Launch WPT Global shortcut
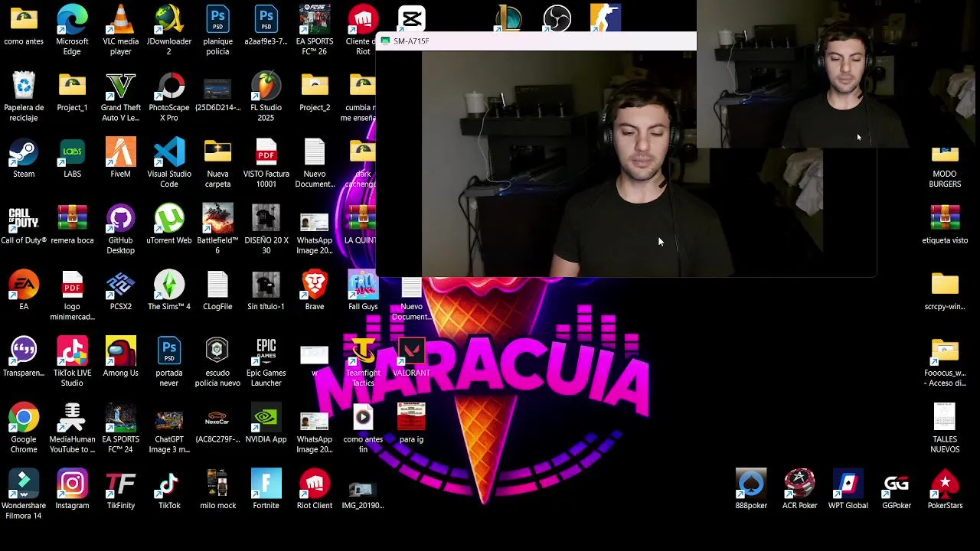 [848, 490]
